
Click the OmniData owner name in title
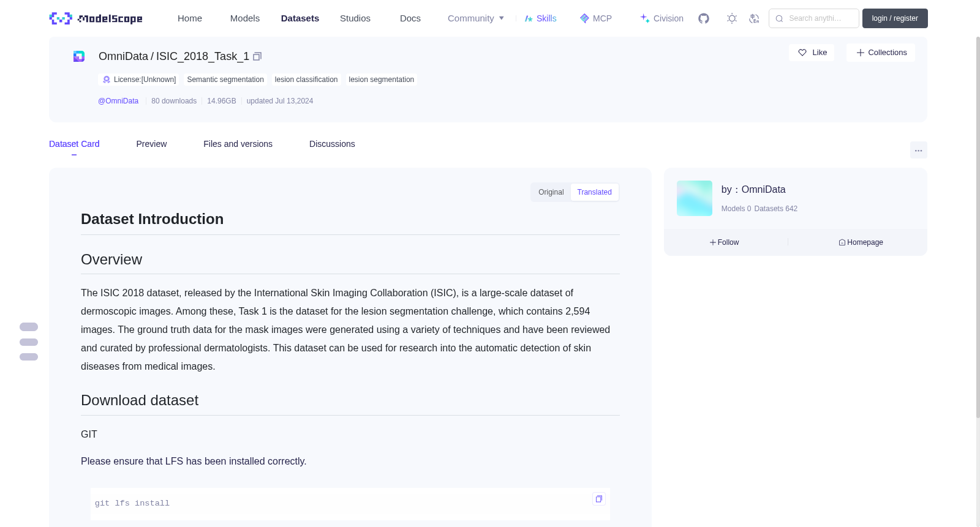pyautogui.click(x=123, y=56)
